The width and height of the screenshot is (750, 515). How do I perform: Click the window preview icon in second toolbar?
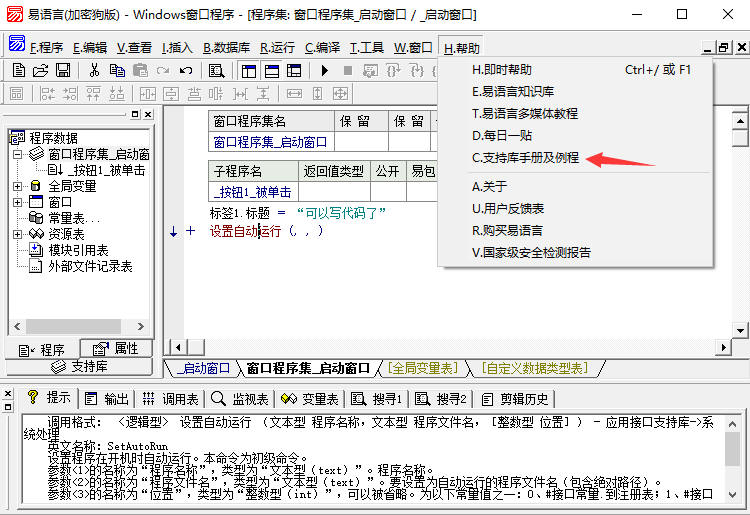(x=16, y=94)
